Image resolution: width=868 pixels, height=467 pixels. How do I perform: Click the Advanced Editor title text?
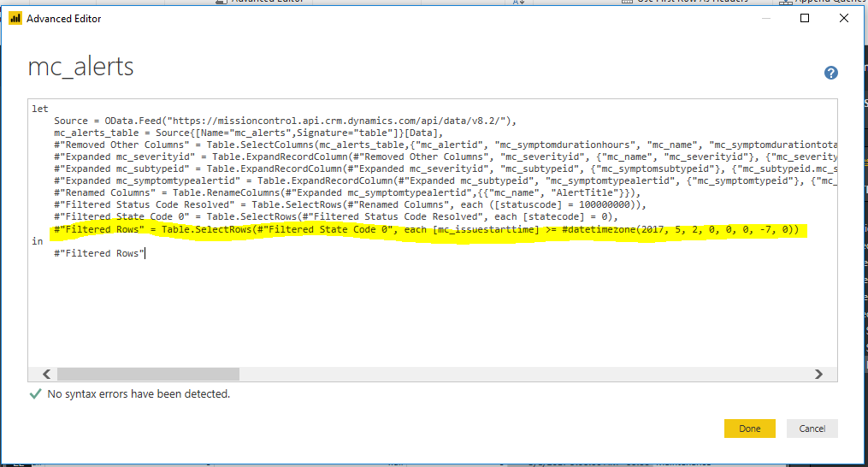(x=63, y=19)
